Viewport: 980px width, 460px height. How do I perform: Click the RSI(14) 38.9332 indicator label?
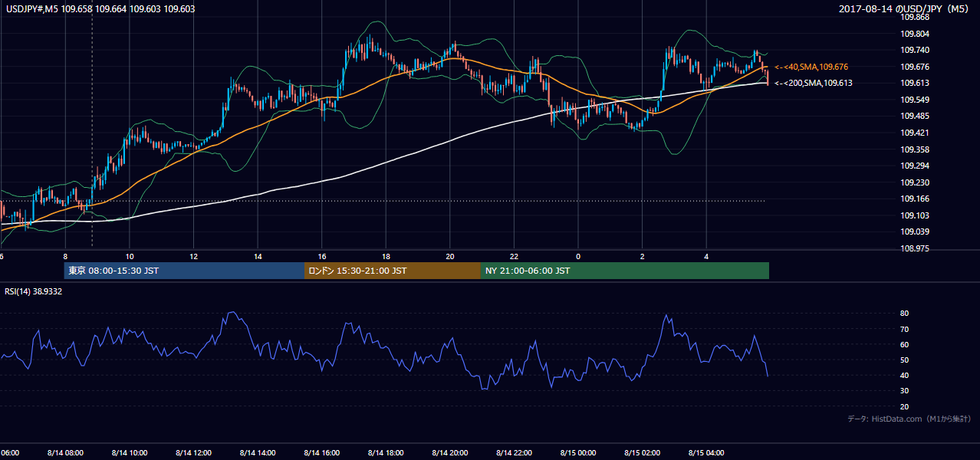(34, 291)
